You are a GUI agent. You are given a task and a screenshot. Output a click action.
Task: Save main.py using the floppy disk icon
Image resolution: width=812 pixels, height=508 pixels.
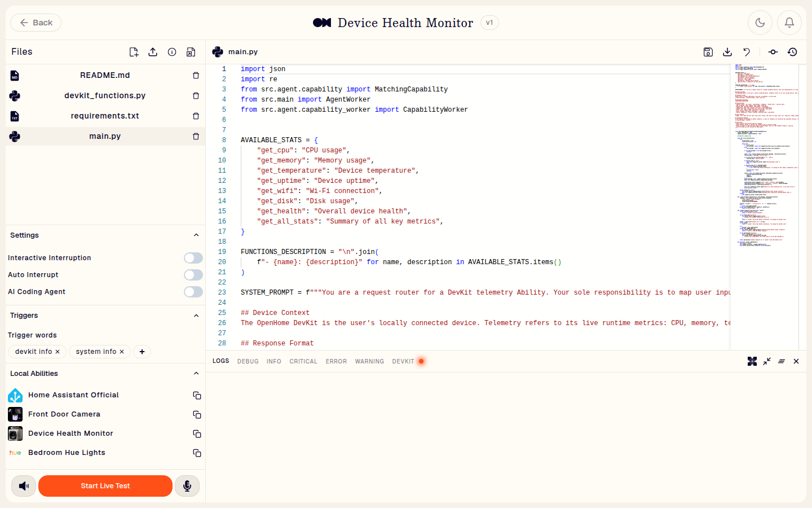tap(708, 52)
